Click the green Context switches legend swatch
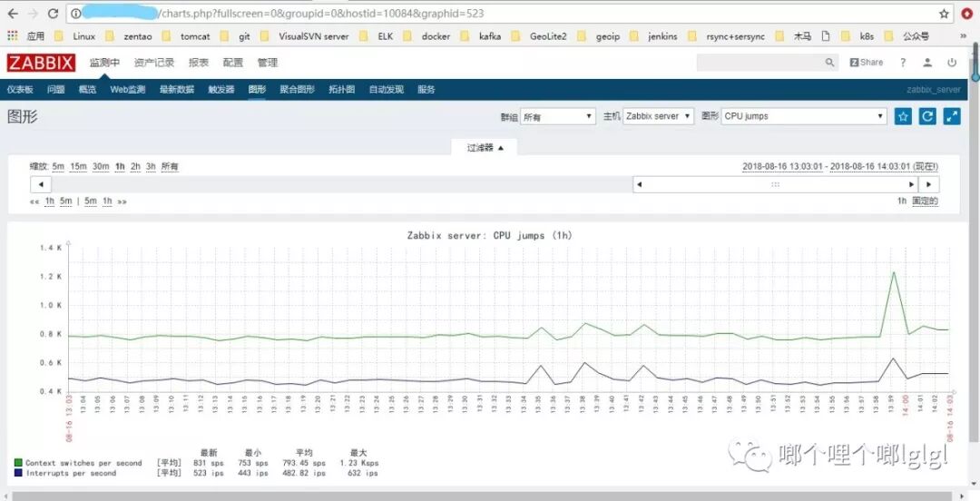The image size is (980, 501). pos(18,463)
